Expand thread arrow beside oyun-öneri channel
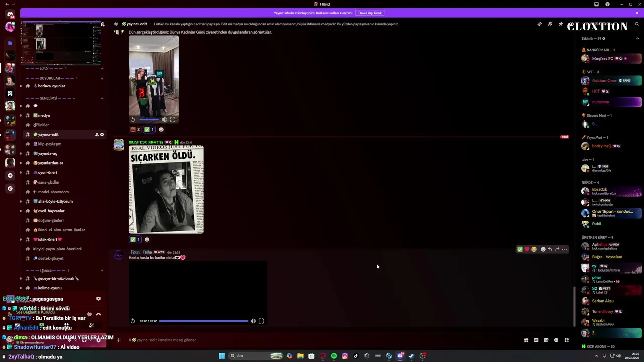 [21, 172]
